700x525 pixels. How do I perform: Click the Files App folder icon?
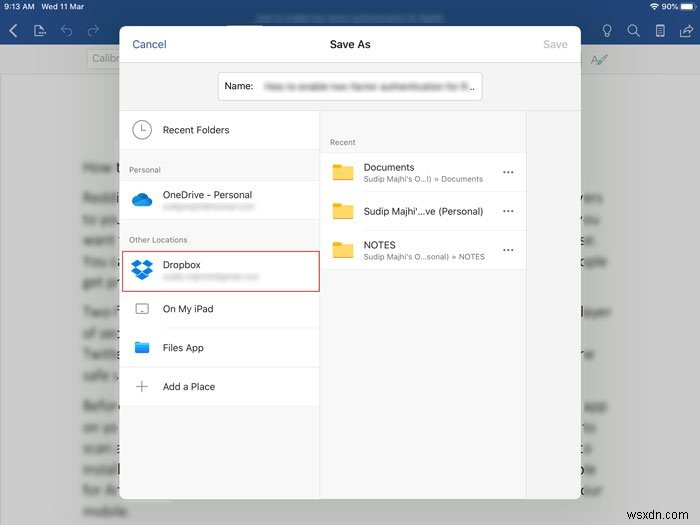pos(142,347)
